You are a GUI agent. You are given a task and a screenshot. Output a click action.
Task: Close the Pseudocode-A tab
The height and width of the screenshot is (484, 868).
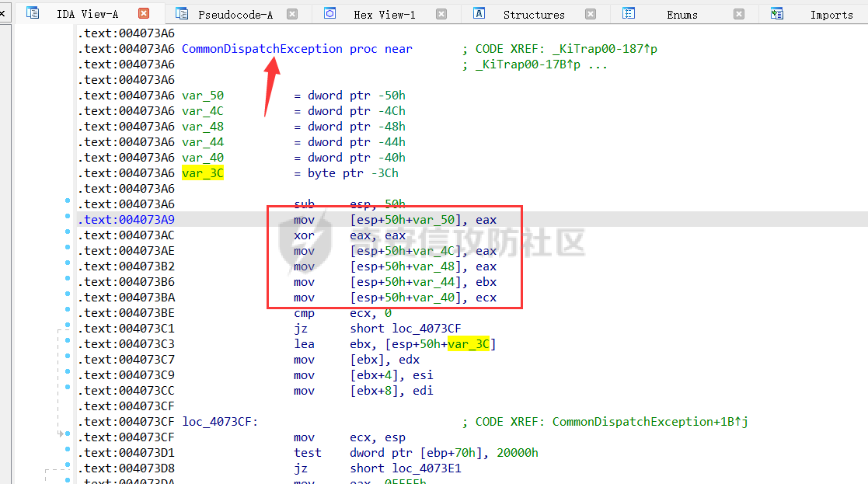[292, 14]
